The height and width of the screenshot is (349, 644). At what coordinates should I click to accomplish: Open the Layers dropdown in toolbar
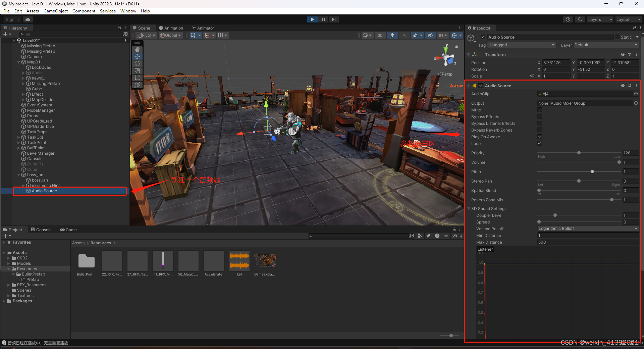[x=600, y=19]
